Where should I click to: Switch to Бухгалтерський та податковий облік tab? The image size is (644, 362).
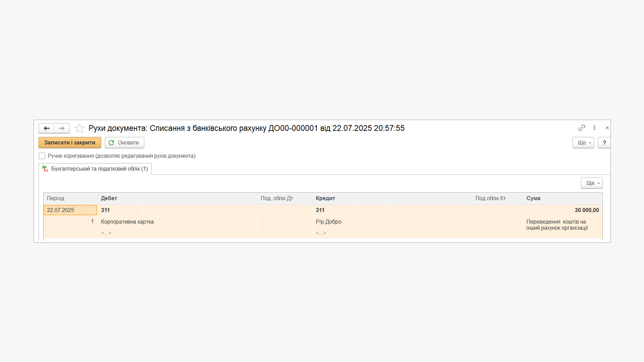(x=96, y=169)
